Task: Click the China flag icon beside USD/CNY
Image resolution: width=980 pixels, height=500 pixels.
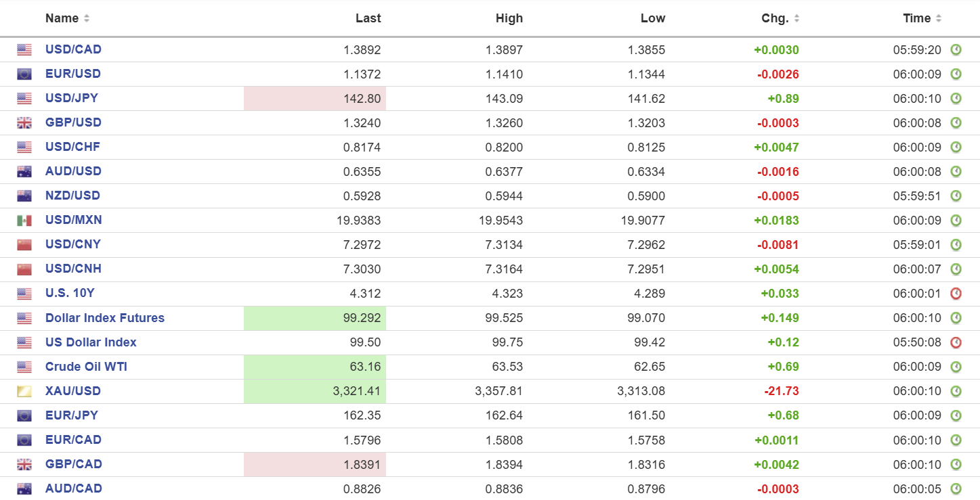Action: [24, 244]
